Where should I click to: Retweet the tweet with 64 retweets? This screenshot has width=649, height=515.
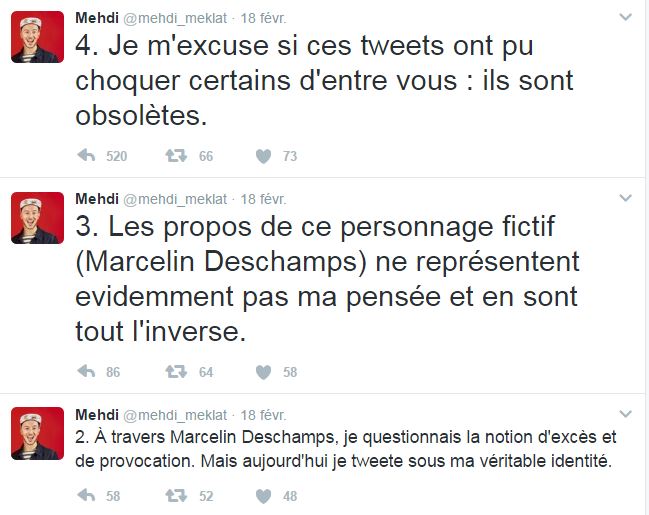click(176, 371)
